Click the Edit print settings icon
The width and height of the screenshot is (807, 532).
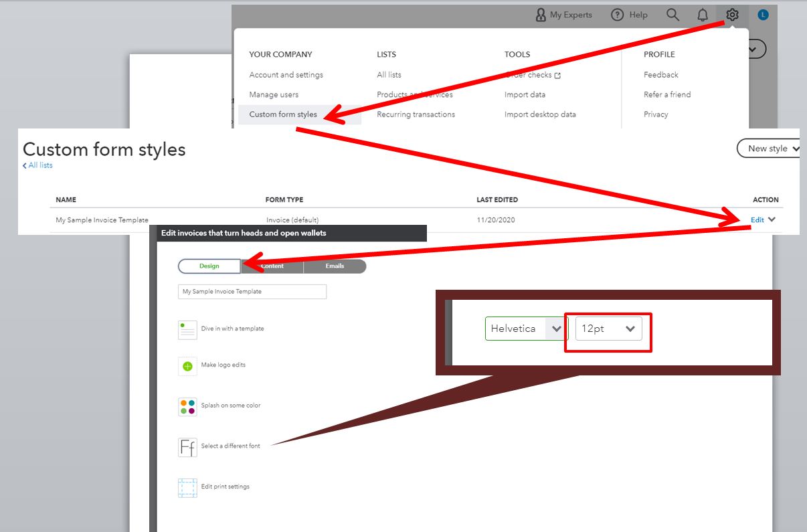tap(187, 488)
